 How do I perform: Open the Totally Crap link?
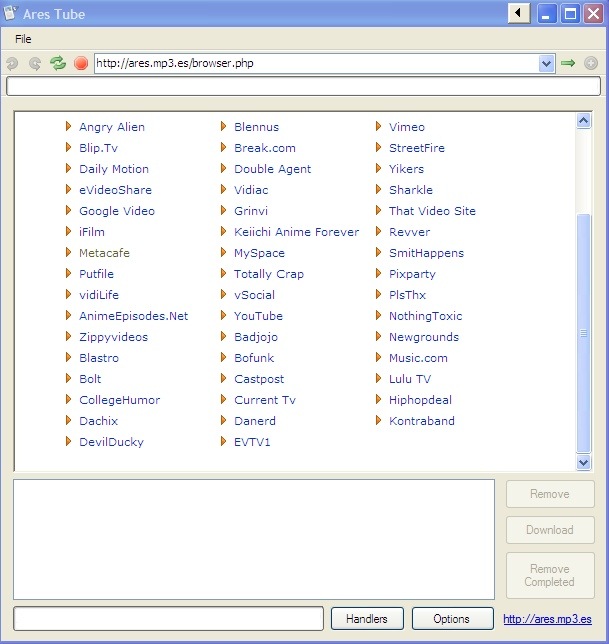269,274
